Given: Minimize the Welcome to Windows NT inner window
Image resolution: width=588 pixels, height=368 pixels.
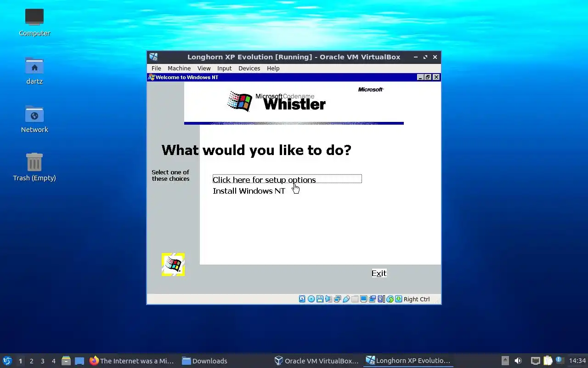Looking at the screenshot, I should click(420, 77).
